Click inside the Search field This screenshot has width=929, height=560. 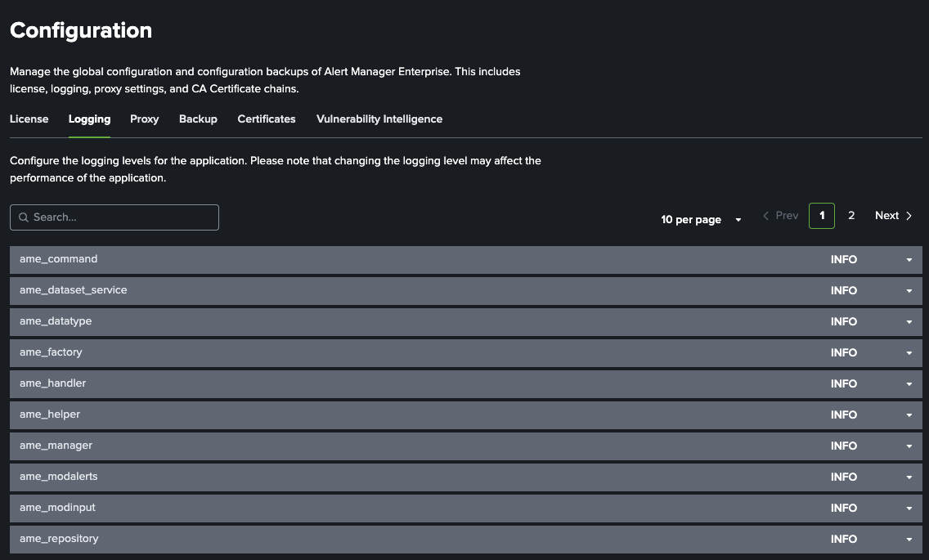tap(114, 217)
